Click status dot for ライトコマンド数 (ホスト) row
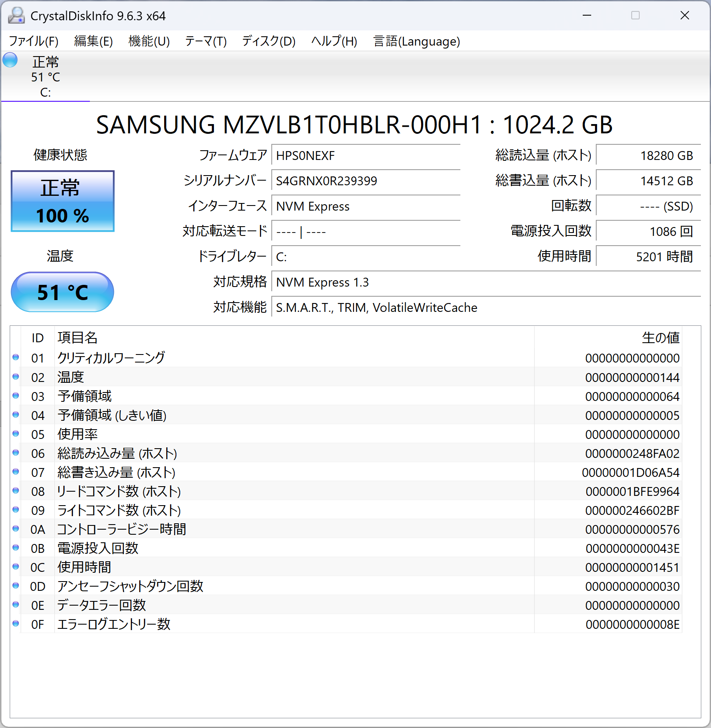 coord(16,509)
